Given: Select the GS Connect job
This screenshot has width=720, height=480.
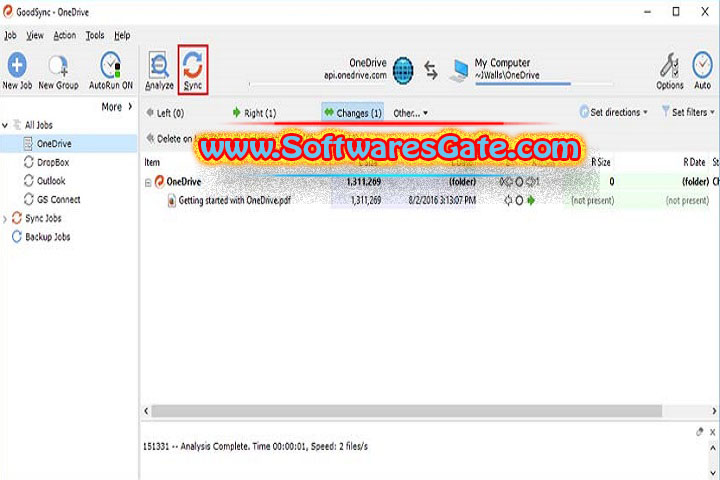Looking at the screenshot, I should 59,199.
